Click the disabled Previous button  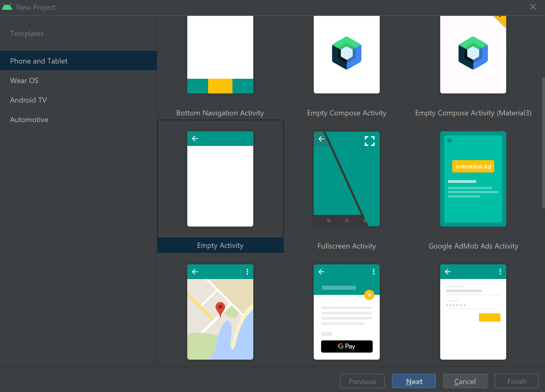coord(362,381)
